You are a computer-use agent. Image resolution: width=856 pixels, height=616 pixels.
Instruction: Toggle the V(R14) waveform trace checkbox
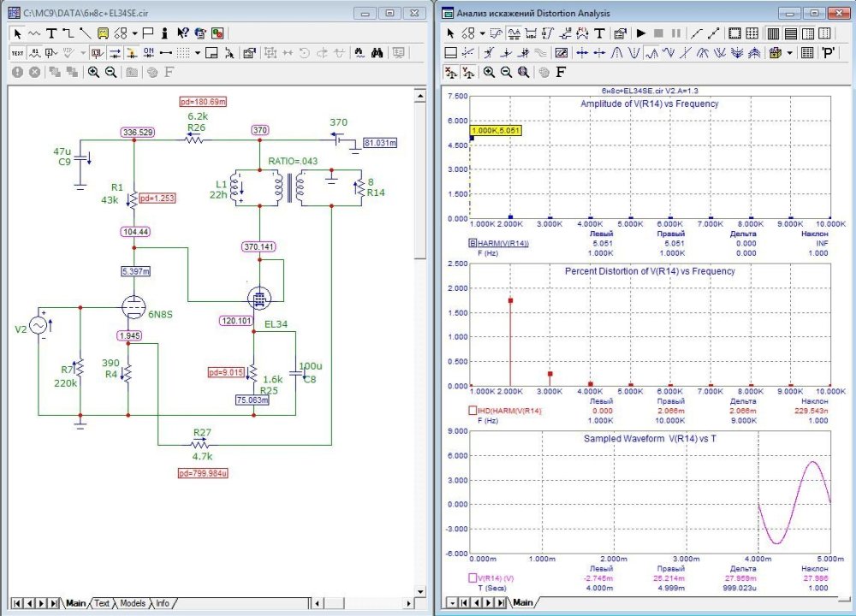473,578
